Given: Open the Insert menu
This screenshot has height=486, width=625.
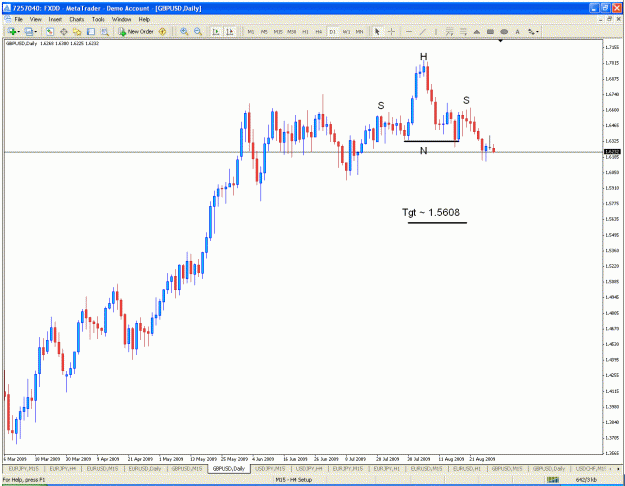Looking at the screenshot, I should 55,19.
